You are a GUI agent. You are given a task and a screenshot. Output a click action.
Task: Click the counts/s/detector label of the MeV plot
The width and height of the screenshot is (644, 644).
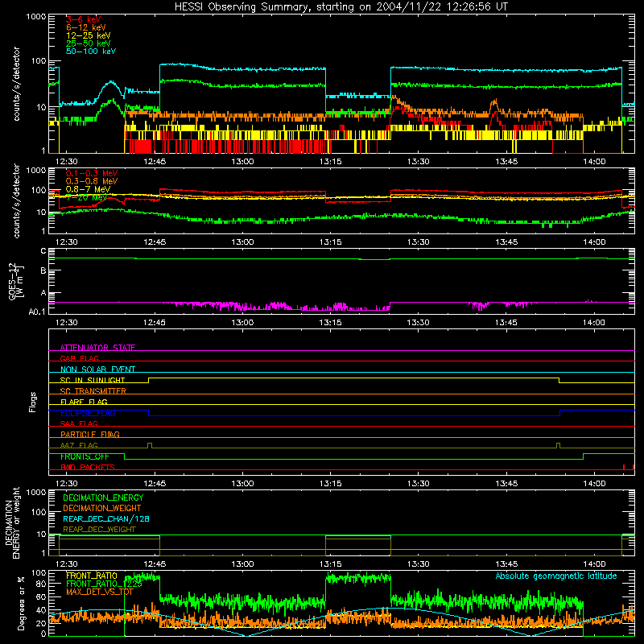(16, 200)
